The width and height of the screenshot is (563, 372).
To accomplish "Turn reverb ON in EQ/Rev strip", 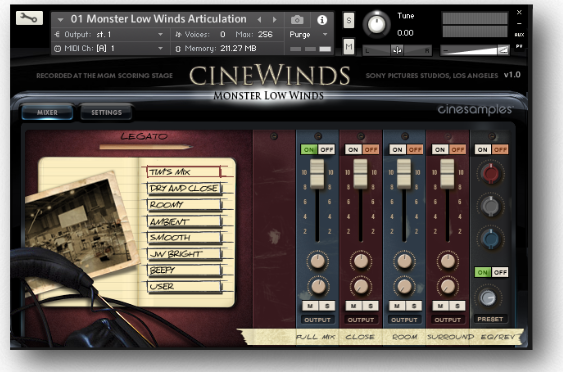I will pos(483,272).
